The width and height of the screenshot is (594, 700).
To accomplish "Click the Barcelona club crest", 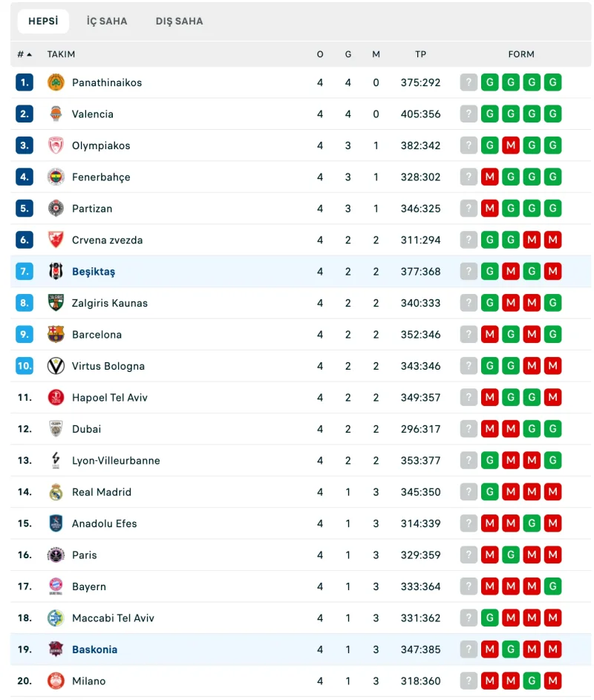I will pos(56,334).
